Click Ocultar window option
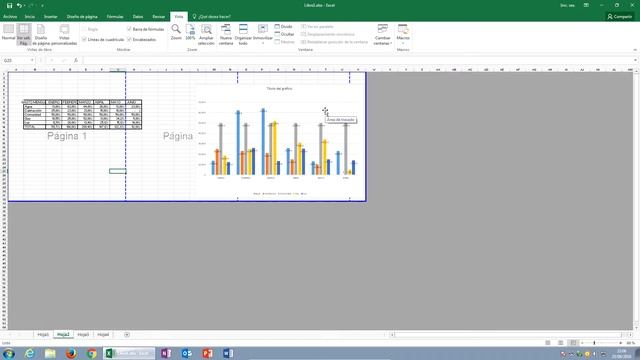Viewport: 640px width, 360px height. (x=284, y=34)
